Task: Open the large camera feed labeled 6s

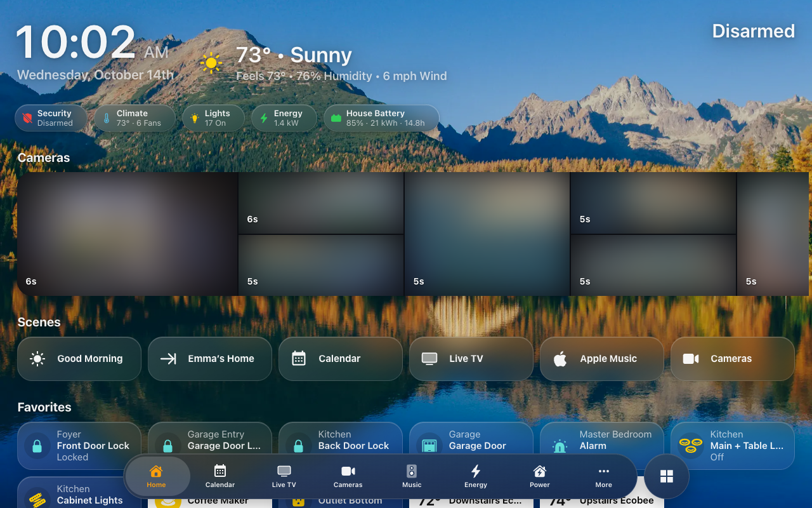Action: 128,234
